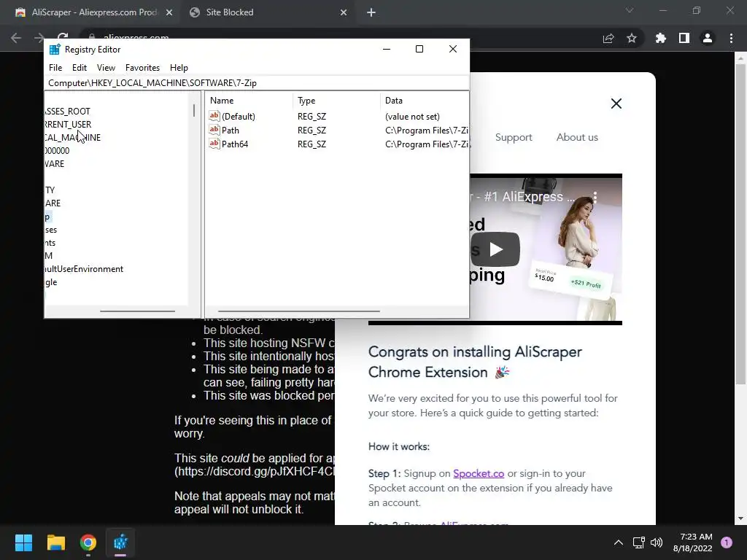747x560 pixels.
Task: Open Chrome from the taskbar
Action: (x=88, y=542)
